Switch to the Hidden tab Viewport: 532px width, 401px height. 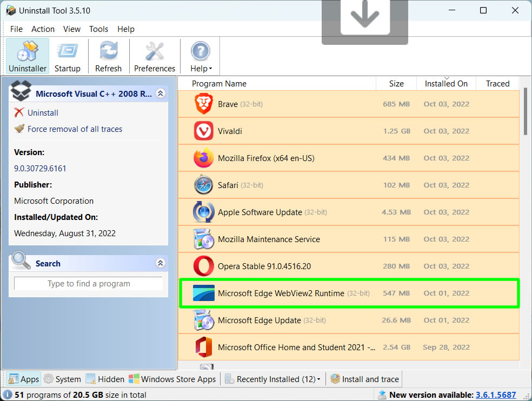coord(105,379)
